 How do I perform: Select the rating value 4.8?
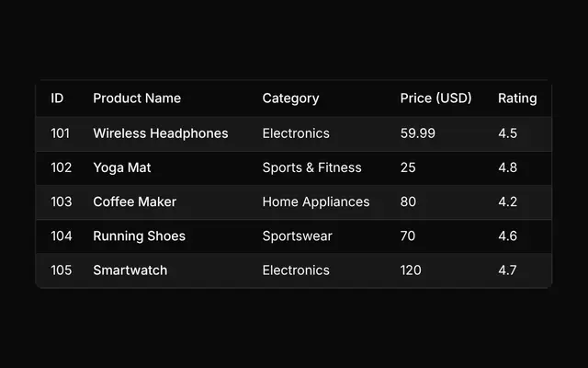pos(508,167)
